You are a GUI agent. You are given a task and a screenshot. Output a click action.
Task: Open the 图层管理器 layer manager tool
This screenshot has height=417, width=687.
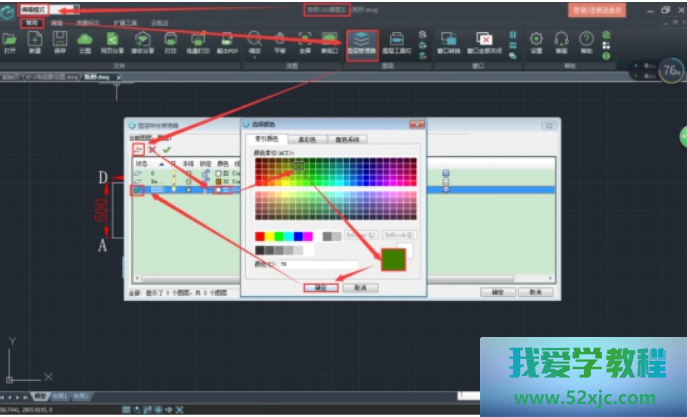click(x=361, y=42)
